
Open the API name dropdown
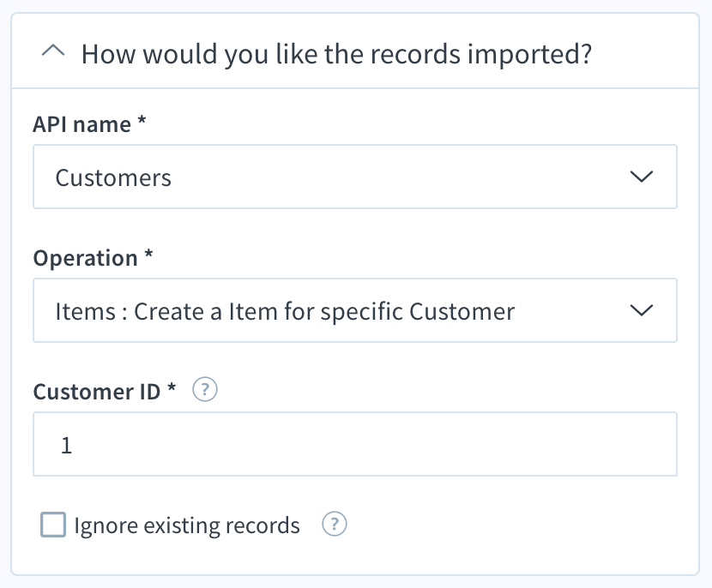[355, 177]
